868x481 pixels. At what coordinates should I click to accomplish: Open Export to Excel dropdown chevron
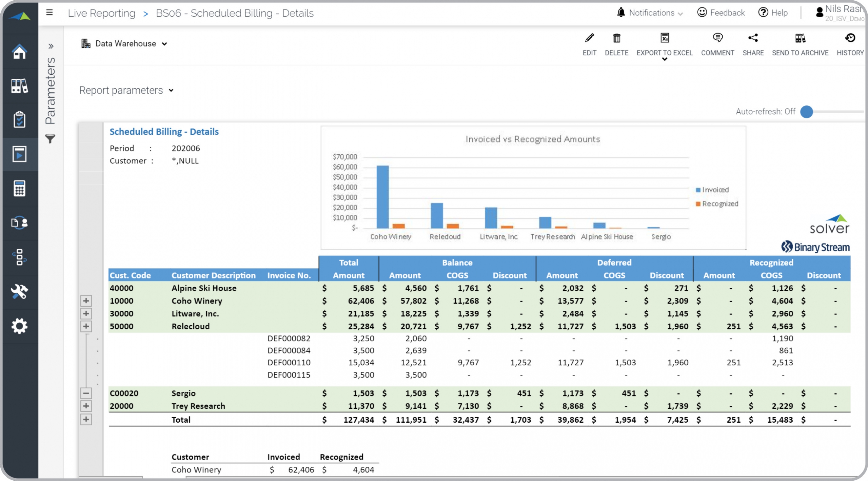tap(665, 59)
